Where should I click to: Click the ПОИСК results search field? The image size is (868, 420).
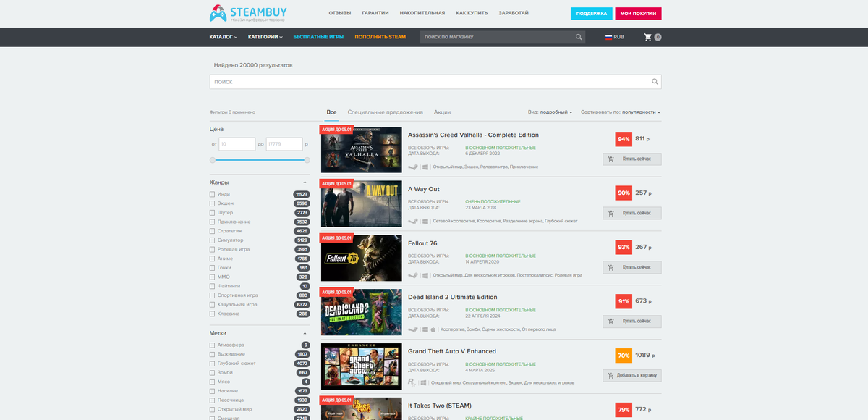coord(435,82)
